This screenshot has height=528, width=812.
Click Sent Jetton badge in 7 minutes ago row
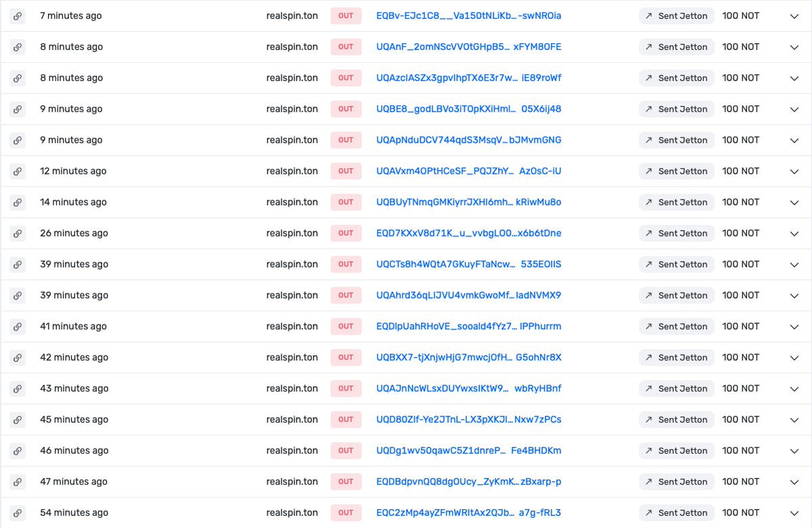[677, 16]
